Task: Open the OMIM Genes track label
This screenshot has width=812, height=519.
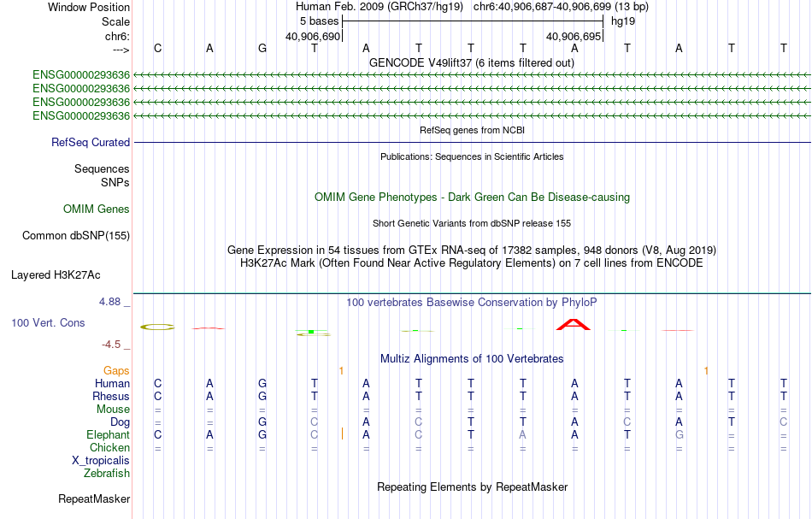Action: point(97,209)
